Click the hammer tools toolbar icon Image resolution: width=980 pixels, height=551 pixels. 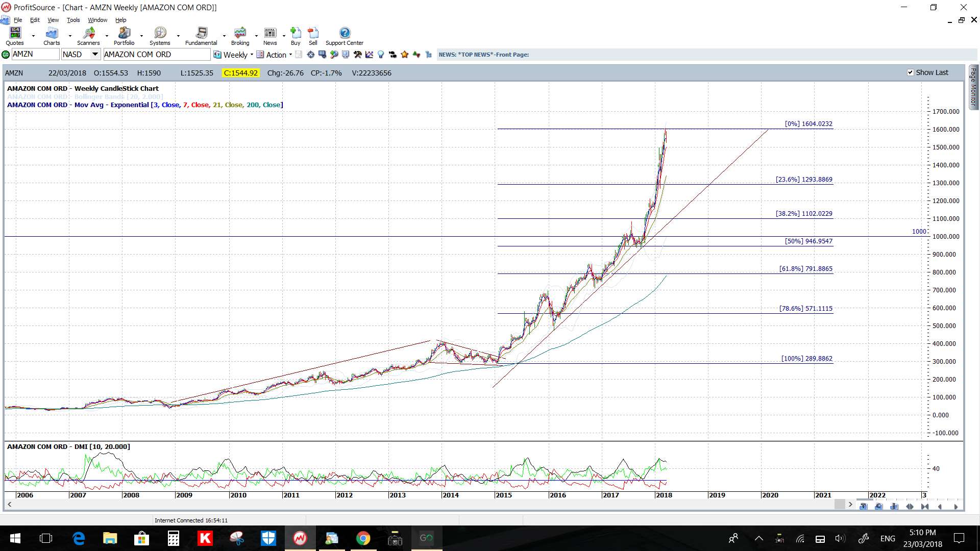[x=357, y=55]
